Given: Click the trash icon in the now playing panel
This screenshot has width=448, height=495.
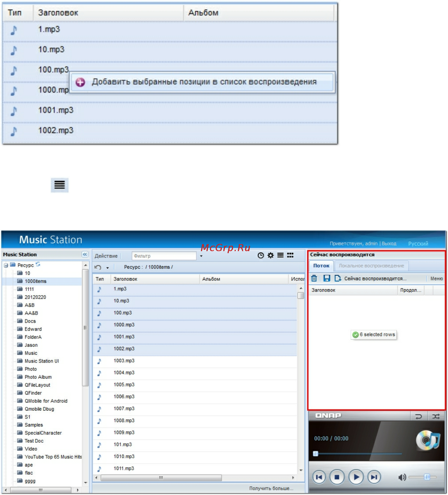Looking at the screenshot, I should (314, 278).
